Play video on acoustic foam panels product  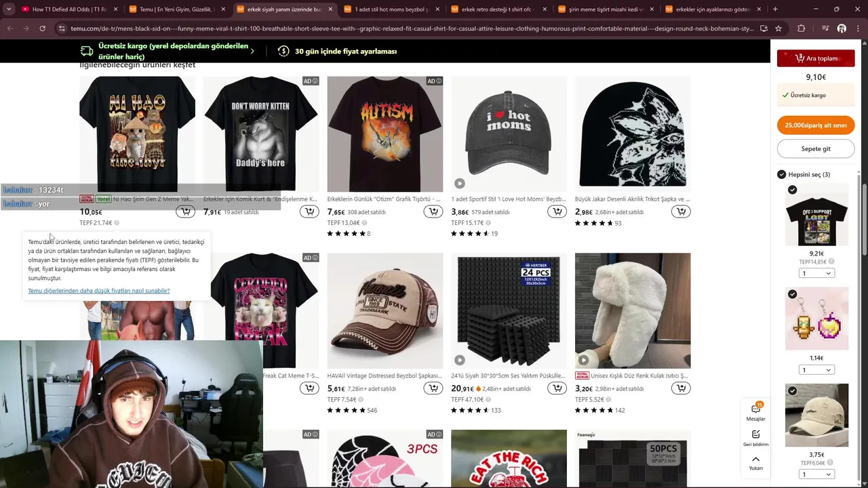pyautogui.click(x=460, y=360)
